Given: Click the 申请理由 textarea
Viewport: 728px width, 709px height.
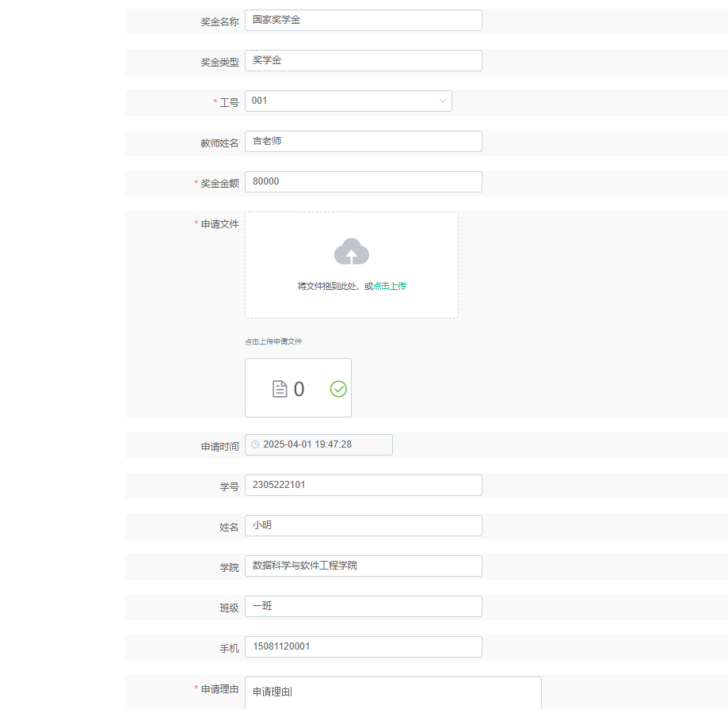Looking at the screenshot, I should 393,692.
